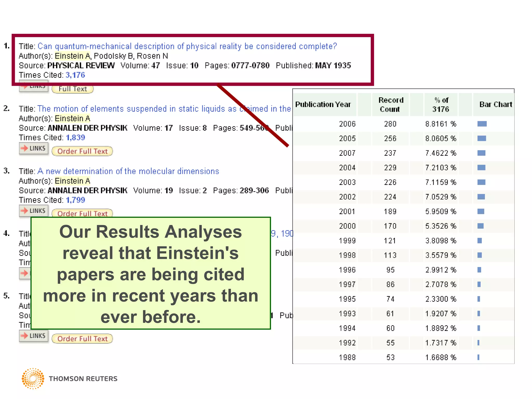Click the record count 280 cell

point(390,124)
